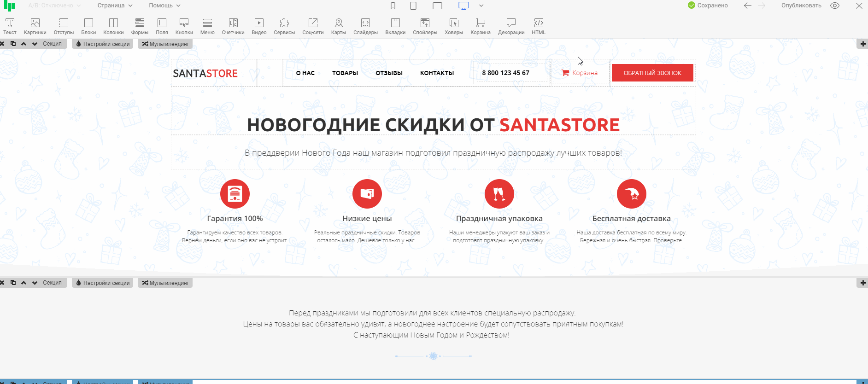Select the Текст tool

pos(10,26)
